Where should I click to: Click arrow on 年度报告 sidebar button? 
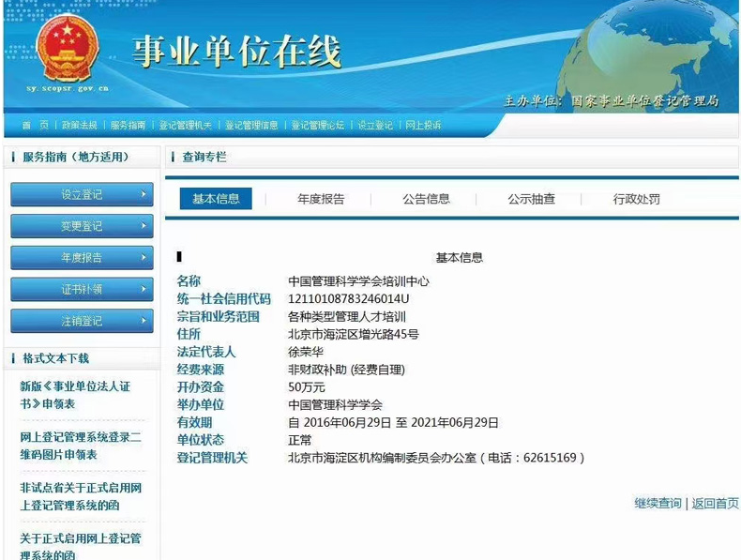click(x=144, y=257)
